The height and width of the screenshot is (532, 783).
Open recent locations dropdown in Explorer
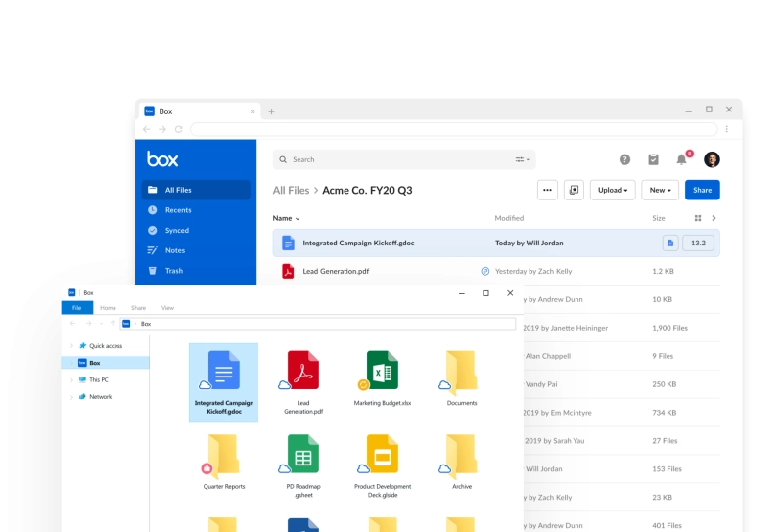coord(101,324)
